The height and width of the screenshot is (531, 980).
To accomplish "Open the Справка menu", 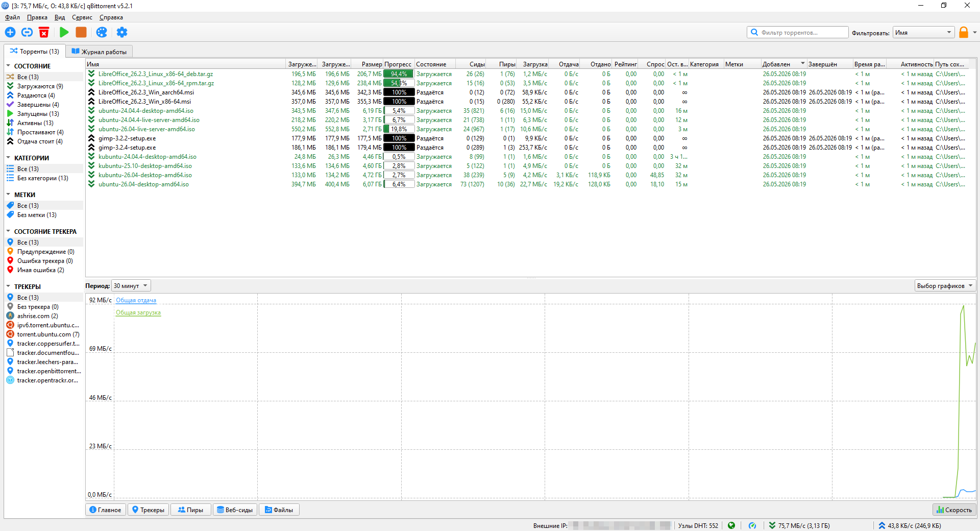I will point(111,17).
